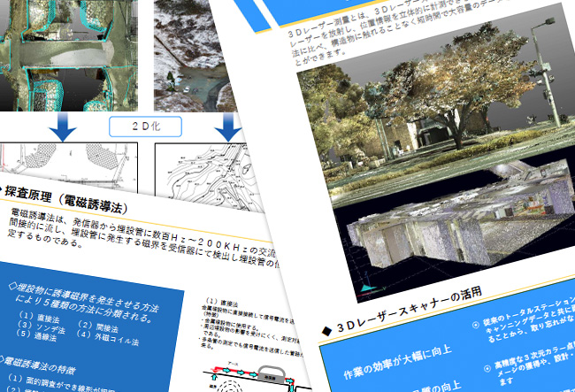The image size is (575, 392).
Task: Select （３）ゾンデ法 in the blue box
Action: coord(41,327)
